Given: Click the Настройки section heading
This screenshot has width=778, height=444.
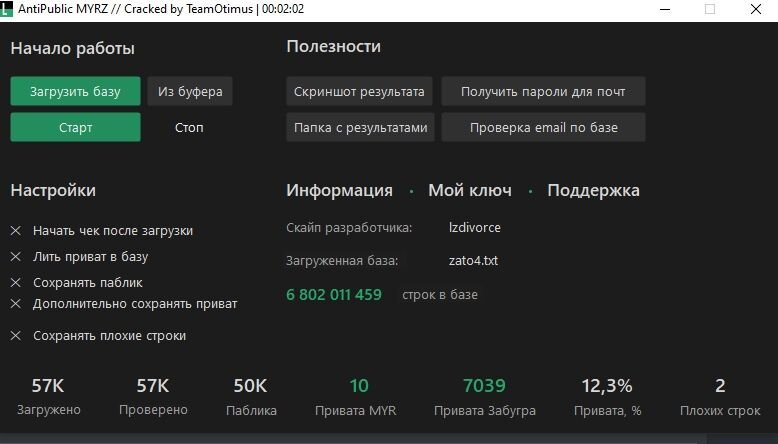Looking at the screenshot, I should click(53, 190).
